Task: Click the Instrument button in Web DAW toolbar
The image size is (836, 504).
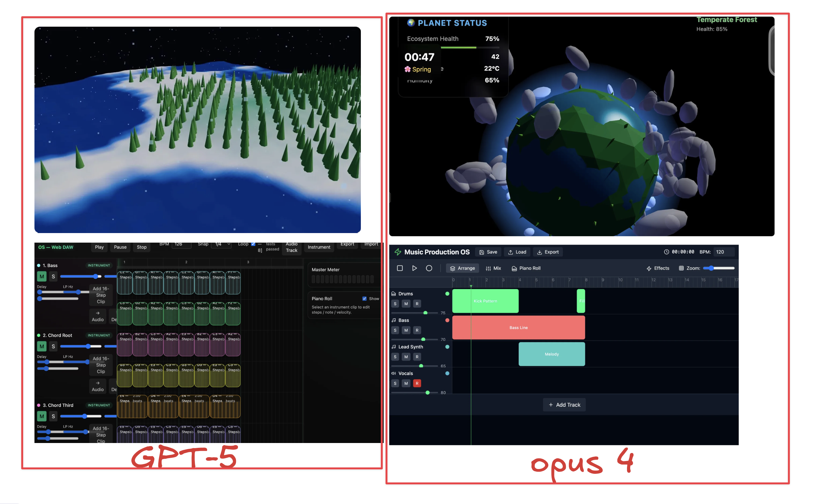Action: tap(319, 247)
